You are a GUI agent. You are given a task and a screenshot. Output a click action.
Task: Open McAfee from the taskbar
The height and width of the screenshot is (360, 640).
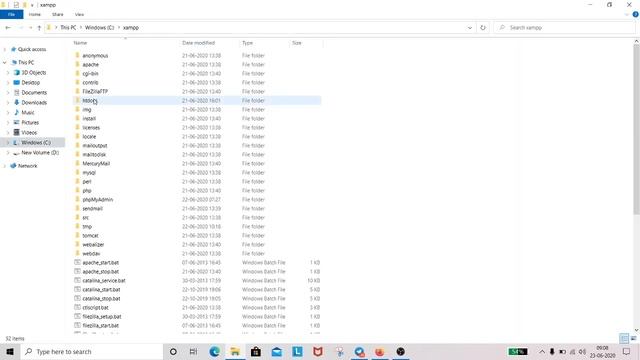pos(318,351)
